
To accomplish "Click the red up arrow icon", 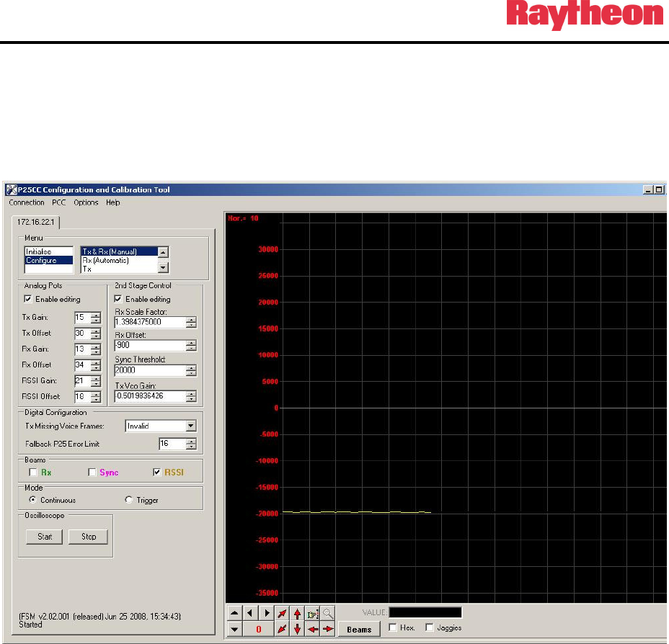I will (297, 614).
